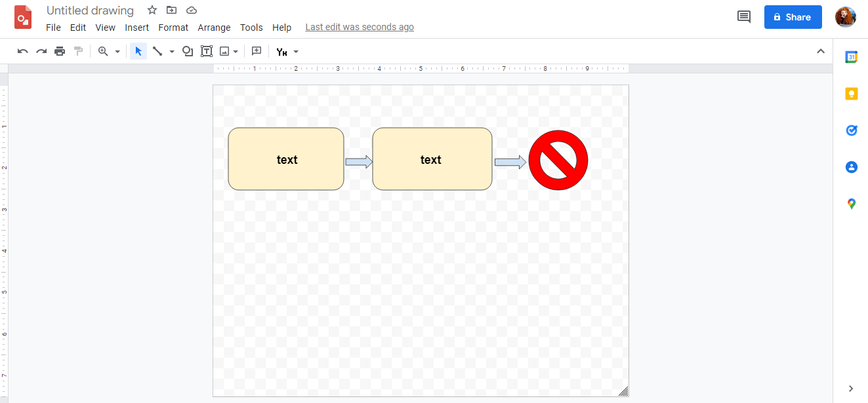Select the left 'text' rounded rectangle

click(286, 159)
